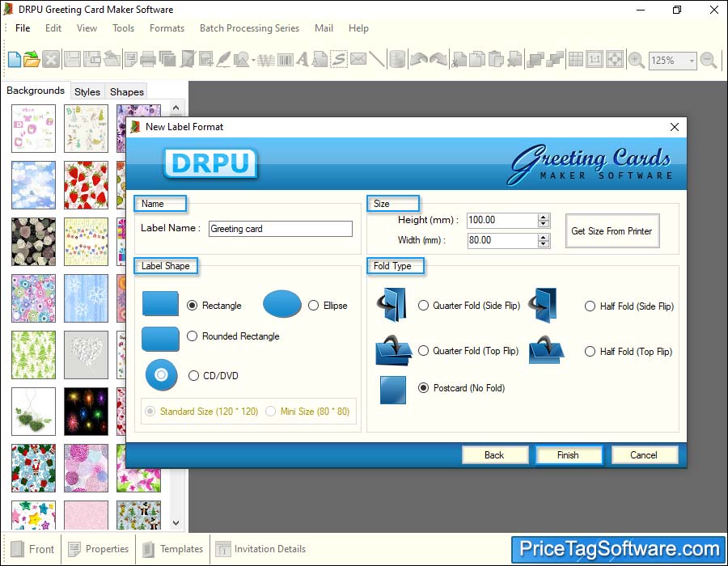Select the Ellipse label shape
Screen dimensions: 728x566
point(313,306)
